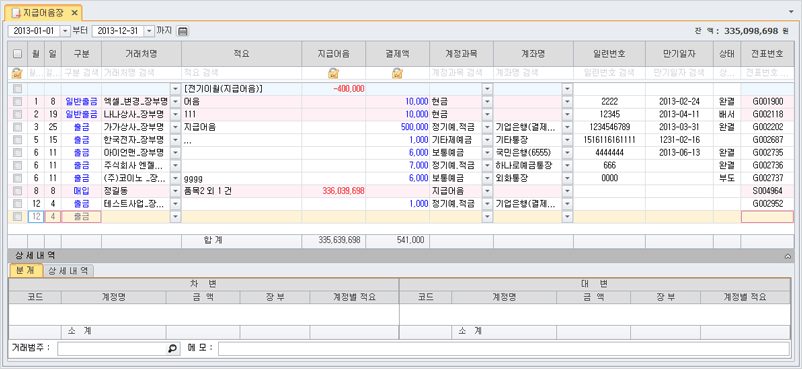Click the 품목2 외 1 건 description cell
Image resolution: width=802 pixels, height=369 pixels.
(x=241, y=191)
